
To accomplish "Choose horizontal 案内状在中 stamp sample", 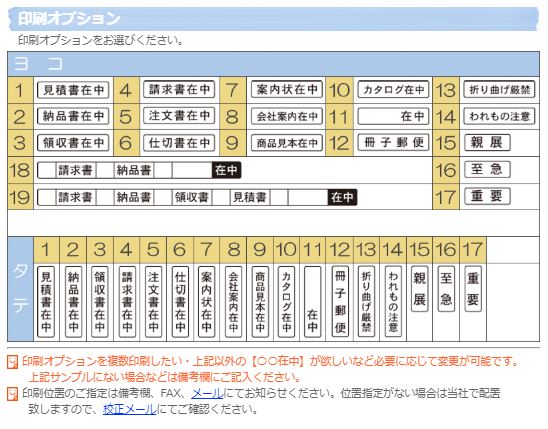I will pos(287,90).
